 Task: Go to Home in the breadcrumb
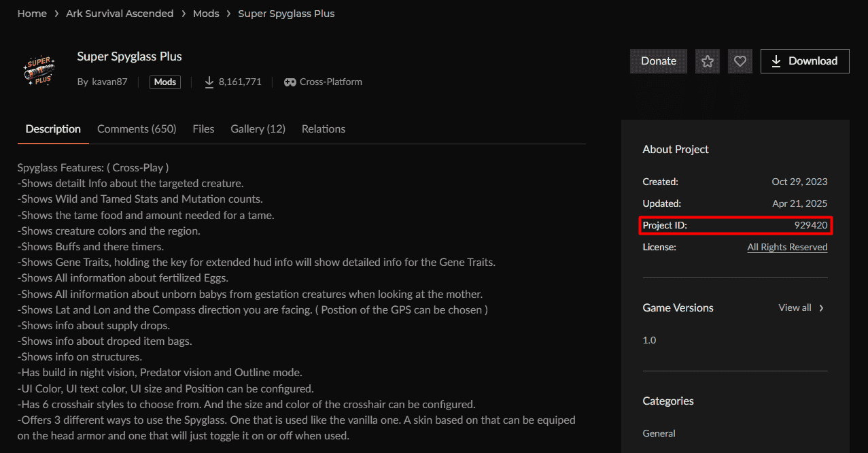coord(32,14)
